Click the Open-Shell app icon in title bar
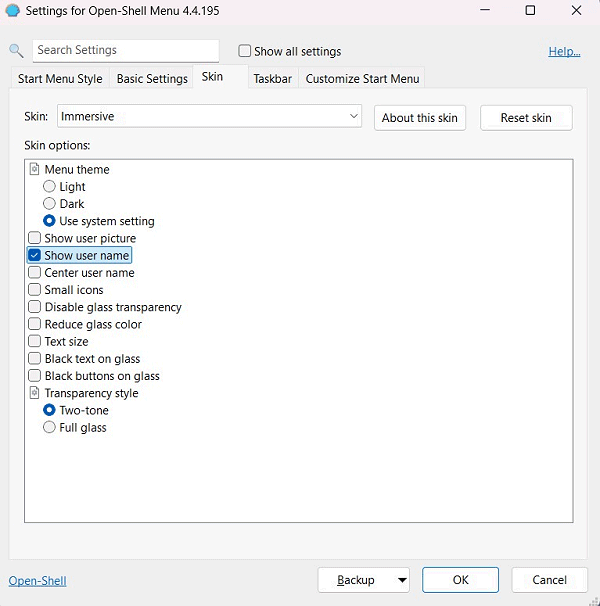Viewport: 600px width, 606px height. (x=13, y=11)
